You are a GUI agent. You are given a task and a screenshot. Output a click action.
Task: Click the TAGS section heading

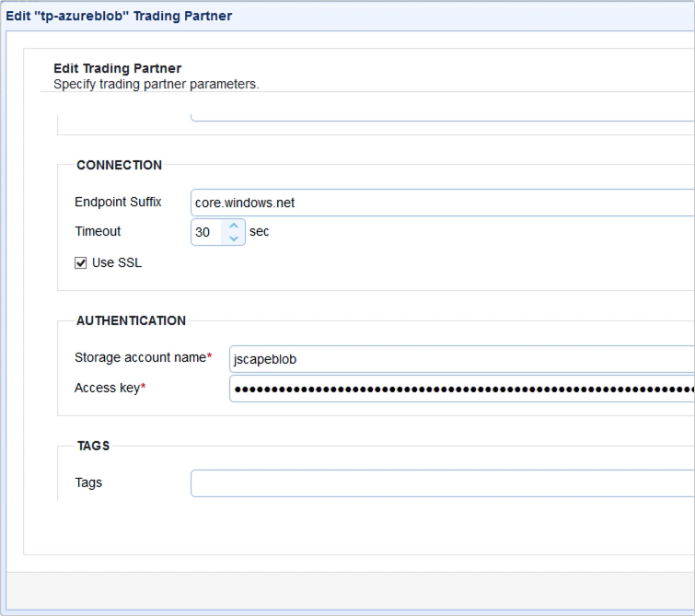pos(93,446)
